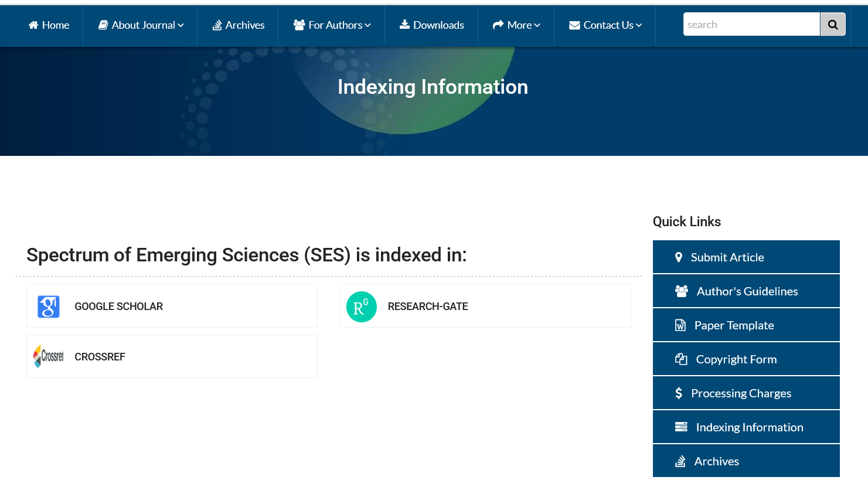Expand the More dropdown arrow

click(537, 25)
